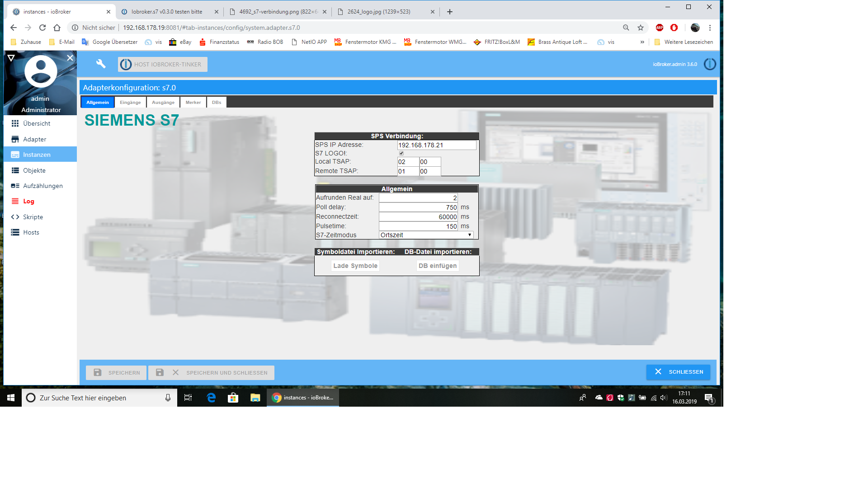Open the Google Übersetzer bookmark
Image resolution: width=868 pixels, height=488 pixels.
110,42
